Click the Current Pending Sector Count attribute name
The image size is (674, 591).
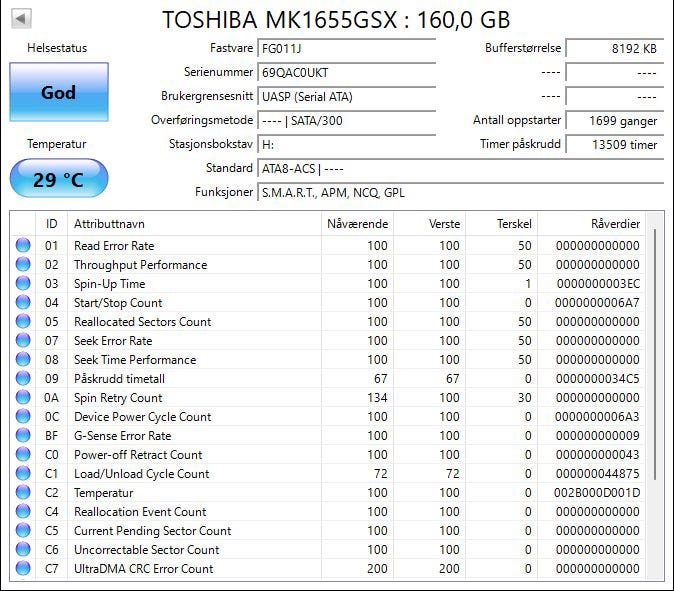153,531
